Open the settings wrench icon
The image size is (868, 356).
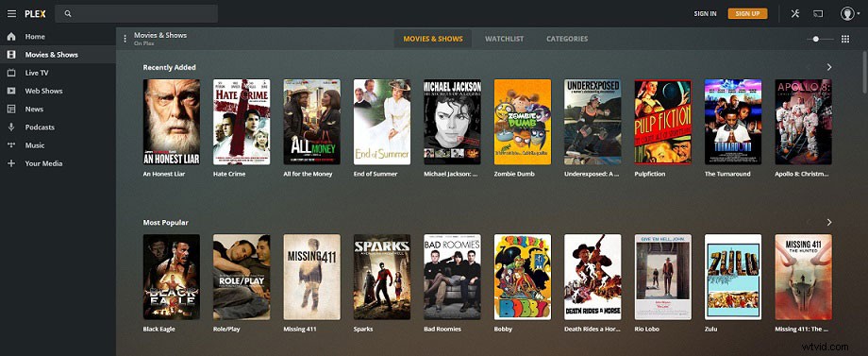tap(795, 14)
